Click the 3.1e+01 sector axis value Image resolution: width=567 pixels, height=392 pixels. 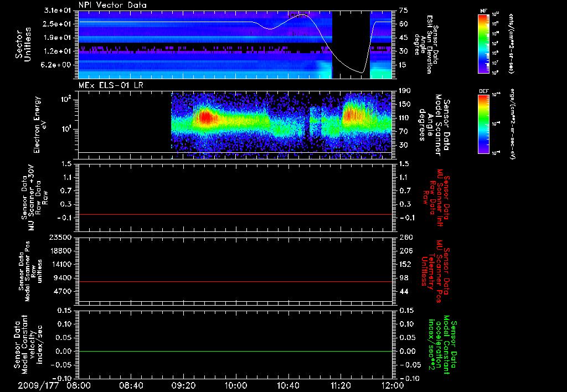[57, 11]
